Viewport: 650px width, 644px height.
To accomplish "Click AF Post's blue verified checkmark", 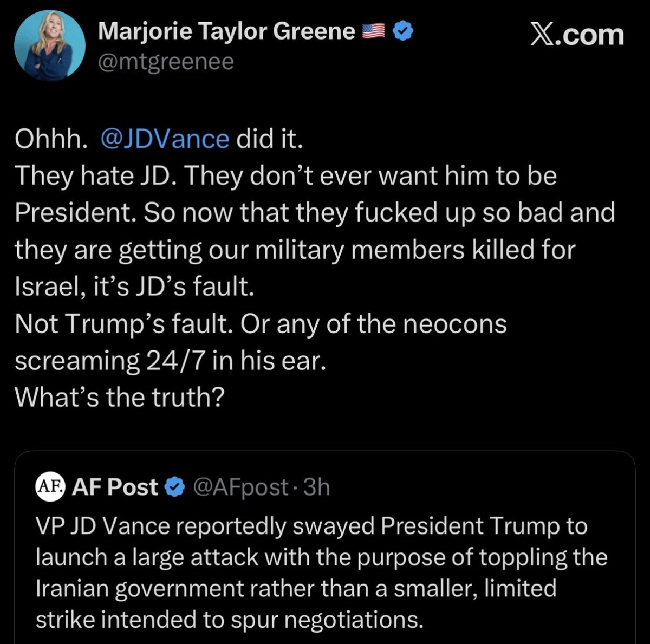I will pos(174,487).
